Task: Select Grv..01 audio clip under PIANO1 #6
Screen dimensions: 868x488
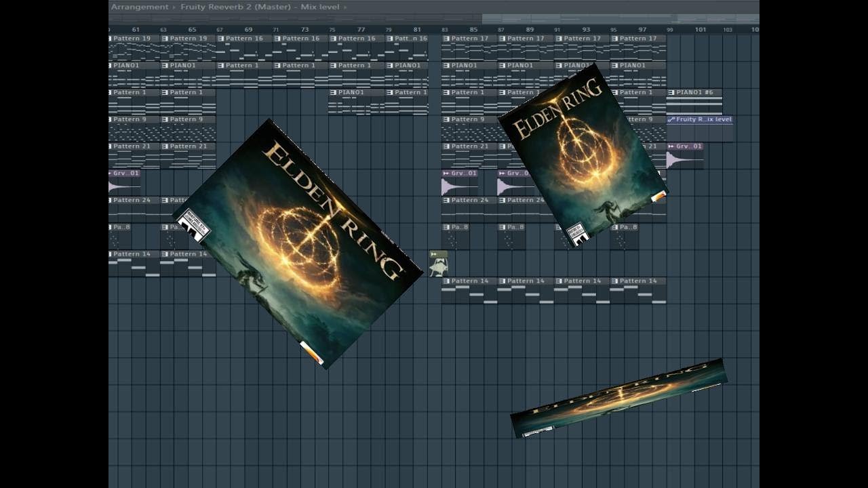Action: click(685, 156)
